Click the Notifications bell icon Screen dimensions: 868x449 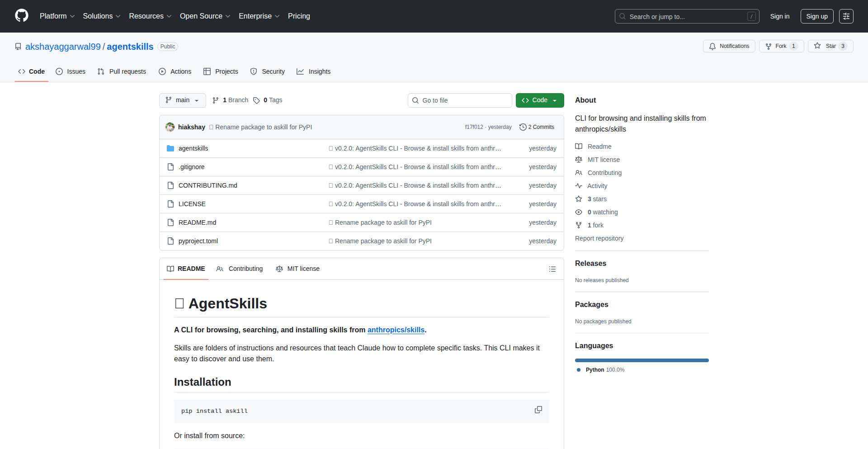click(x=712, y=46)
